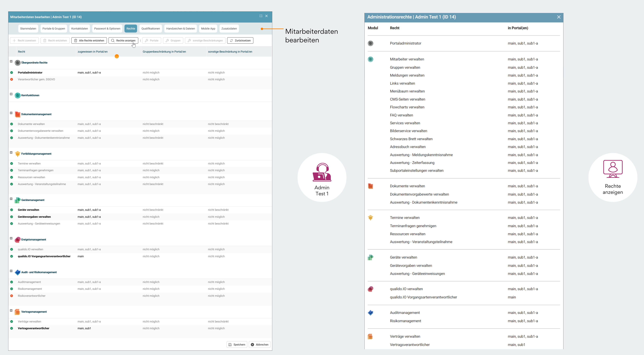Click the Vertragsmanagement module icon
Screen dimensions: 644x355
pos(18,312)
